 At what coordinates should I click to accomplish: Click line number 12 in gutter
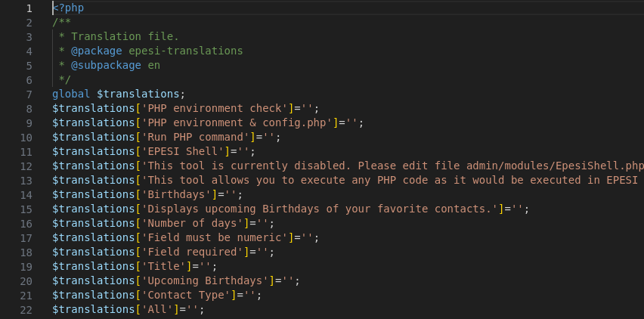click(x=26, y=166)
